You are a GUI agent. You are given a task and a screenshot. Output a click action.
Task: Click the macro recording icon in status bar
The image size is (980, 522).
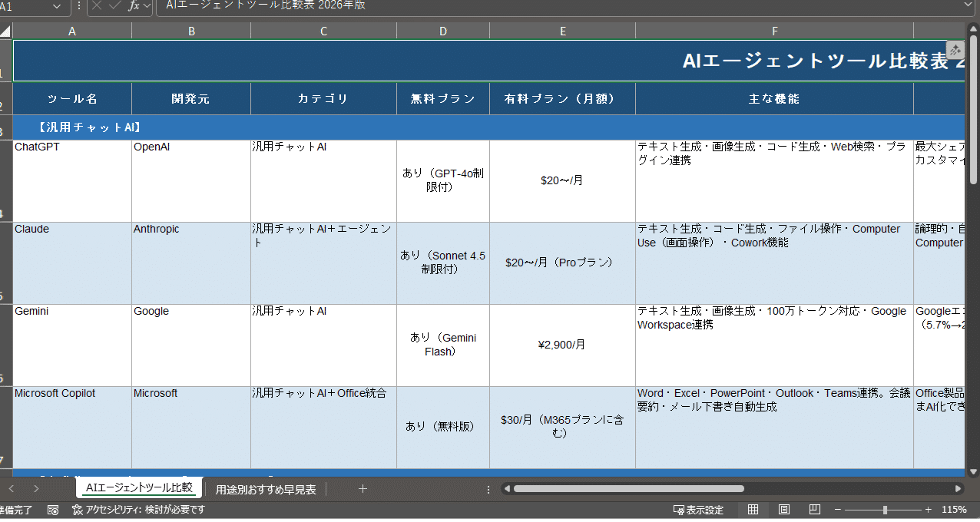pyautogui.click(x=53, y=510)
